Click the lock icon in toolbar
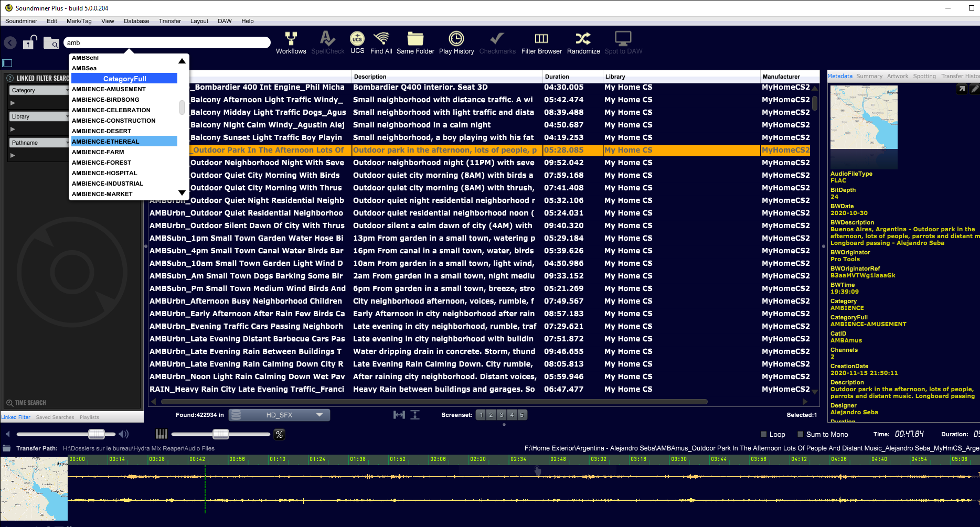Viewport: 980px width, 527px height. [x=29, y=42]
